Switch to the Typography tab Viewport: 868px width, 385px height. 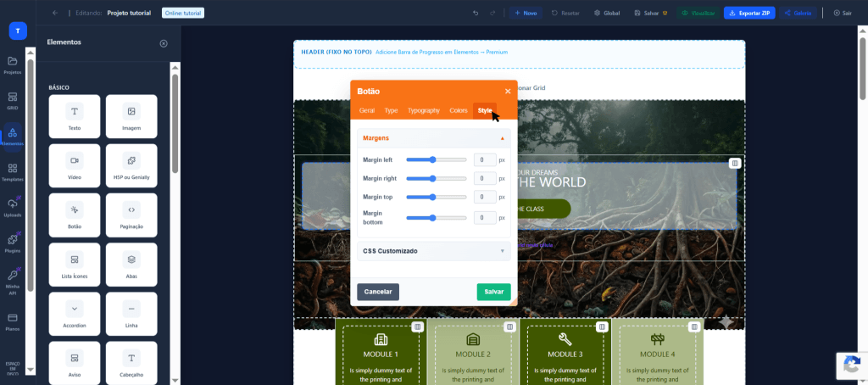[x=423, y=110]
